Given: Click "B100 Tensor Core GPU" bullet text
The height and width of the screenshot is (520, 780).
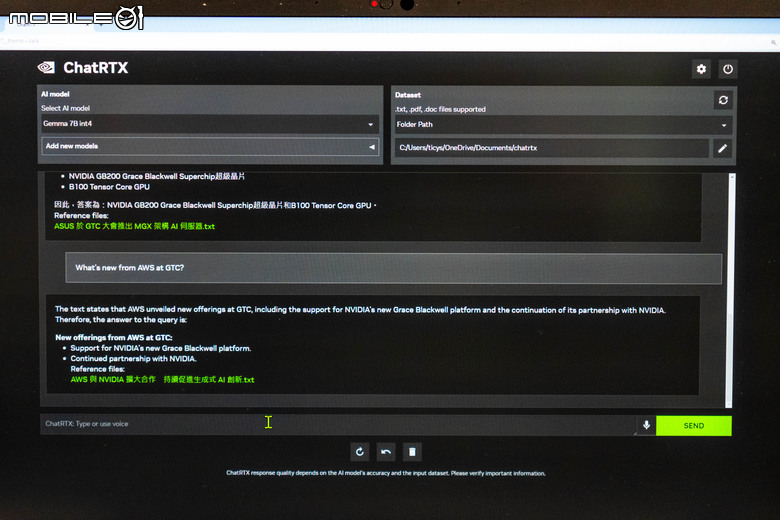Looking at the screenshot, I should point(109,187).
